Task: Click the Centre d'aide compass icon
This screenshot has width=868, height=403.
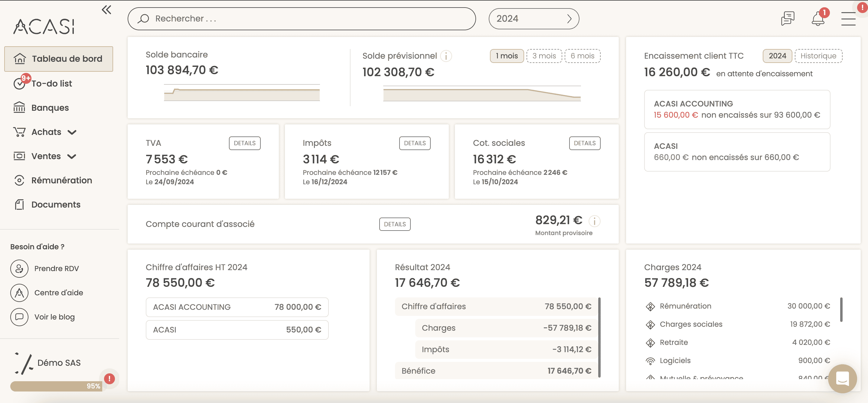Action: [19, 293]
